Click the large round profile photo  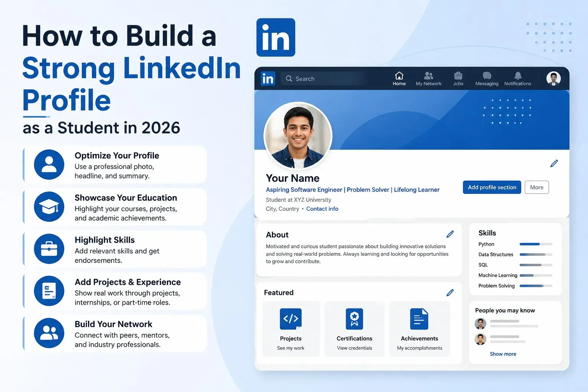pyautogui.click(x=298, y=136)
